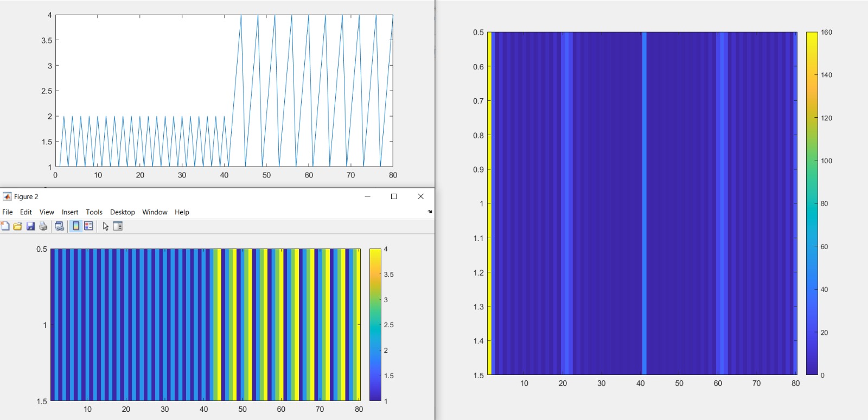Minimize the Figure 2 window
Image resolution: width=868 pixels, height=420 pixels.
tap(367, 196)
